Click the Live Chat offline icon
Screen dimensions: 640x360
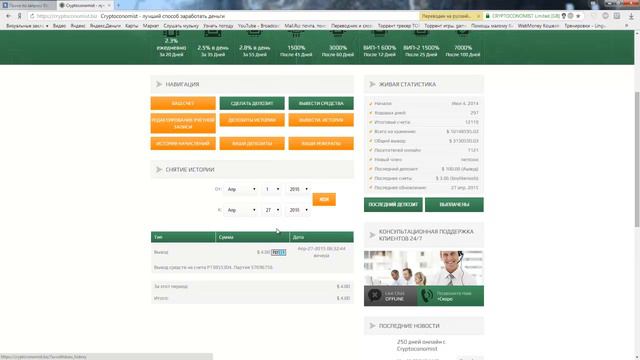[374, 295]
